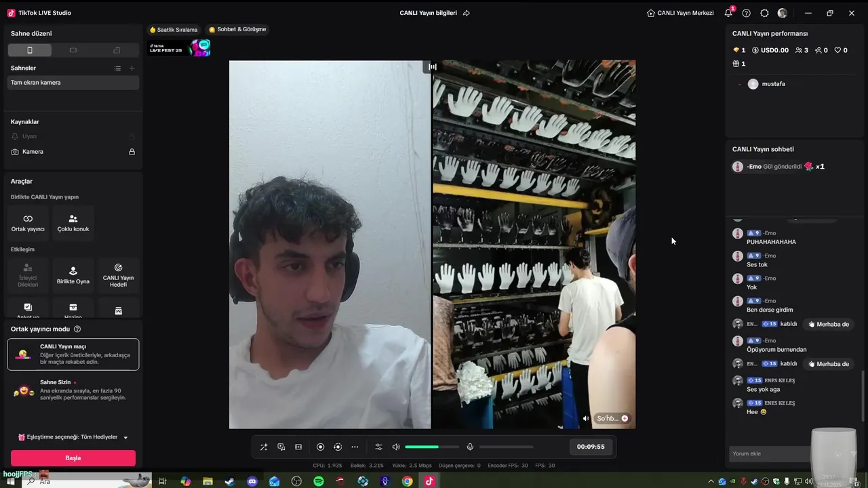
Task: Open the scenes list view icon
Action: click(117, 68)
